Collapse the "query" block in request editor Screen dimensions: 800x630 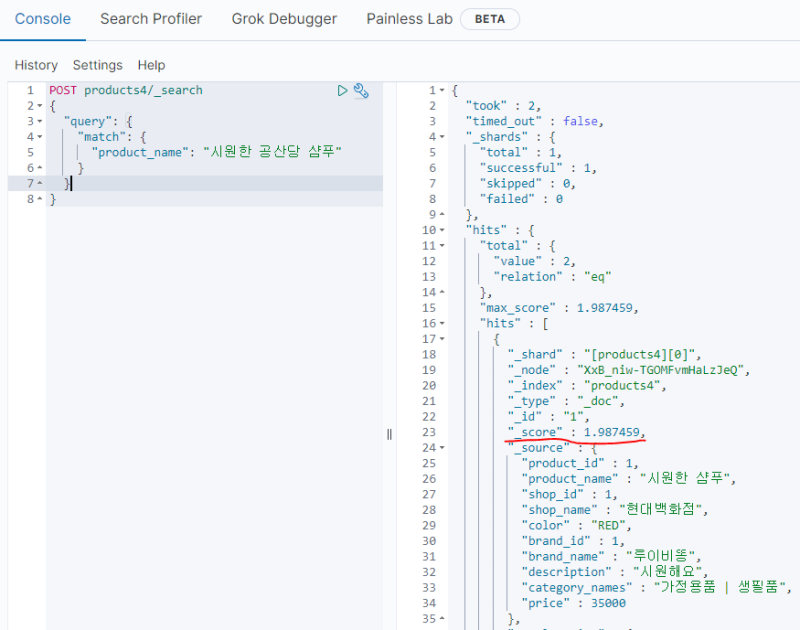click(x=39, y=121)
